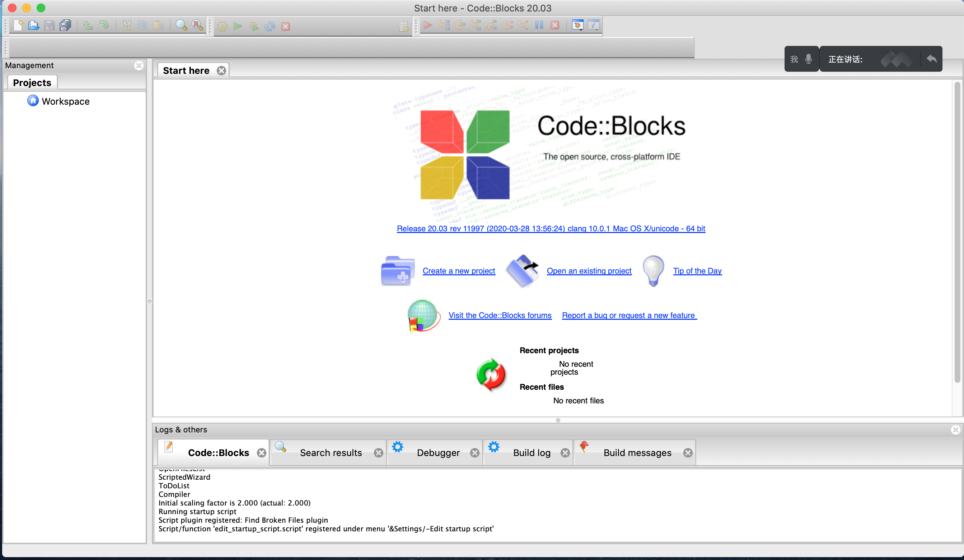
Task: Open the Search results tab
Action: pyautogui.click(x=331, y=452)
